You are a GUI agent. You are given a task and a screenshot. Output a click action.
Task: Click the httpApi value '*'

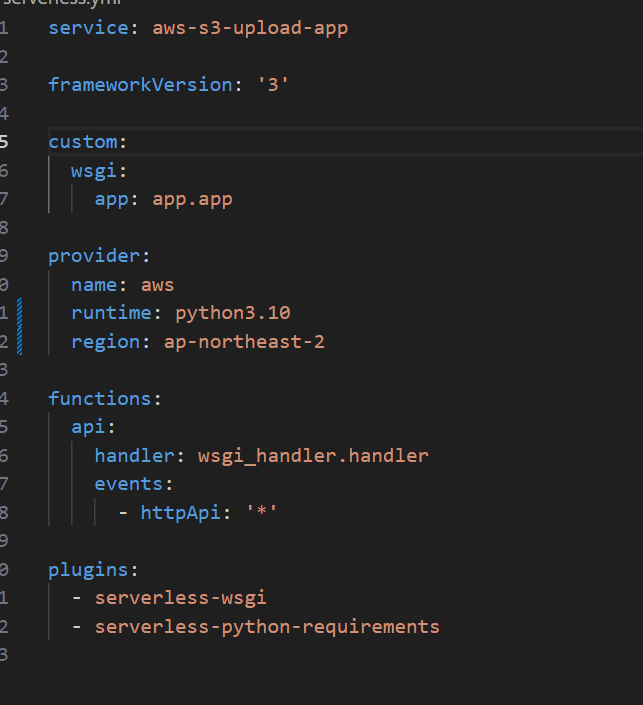click(x=262, y=512)
